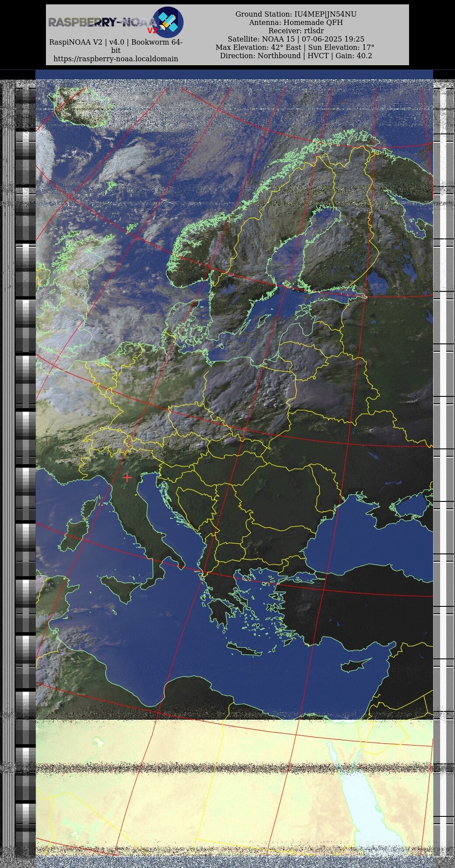This screenshot has width=455, height=868.
Task: Click "Direction: Northbound | HVCT | Gain: 40.2" line
Action: coord(296,56)
